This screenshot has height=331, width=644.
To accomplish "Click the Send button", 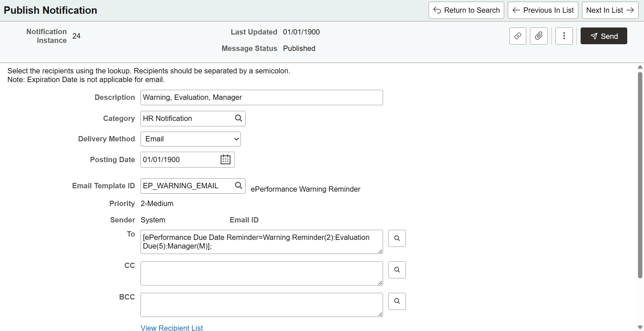I will point(603,36).
